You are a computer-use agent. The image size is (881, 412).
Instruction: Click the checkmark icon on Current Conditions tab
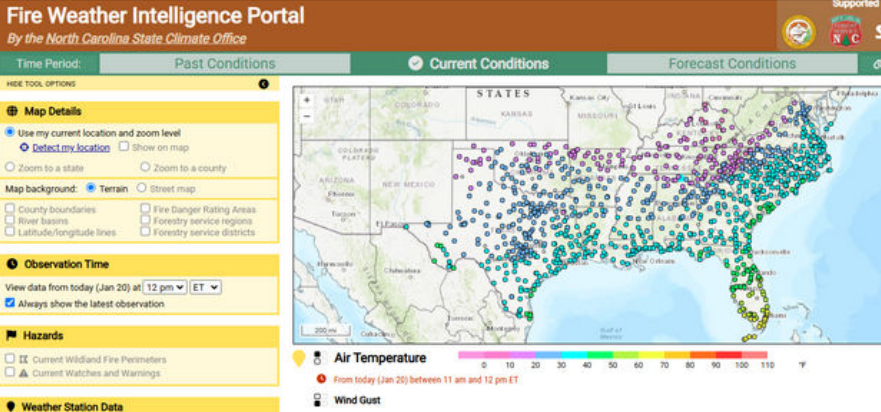[415, 64]
